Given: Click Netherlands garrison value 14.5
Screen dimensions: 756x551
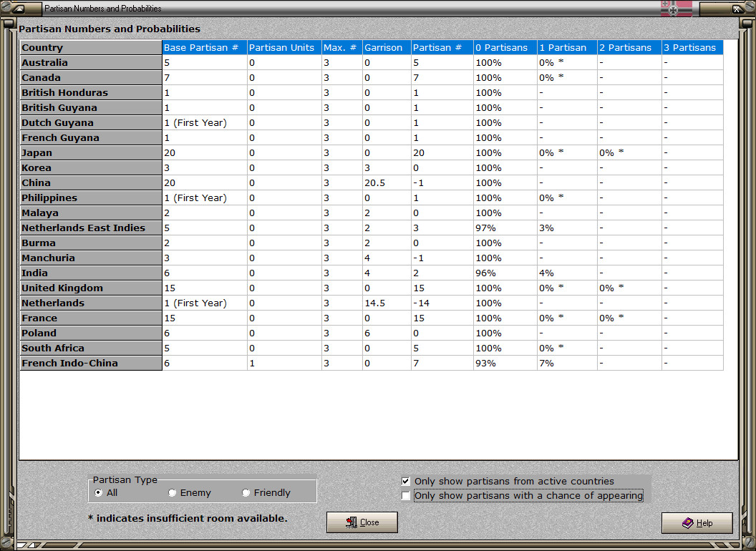Looking at the screenshot, I should pyautogui.click(x=387, y=303).
